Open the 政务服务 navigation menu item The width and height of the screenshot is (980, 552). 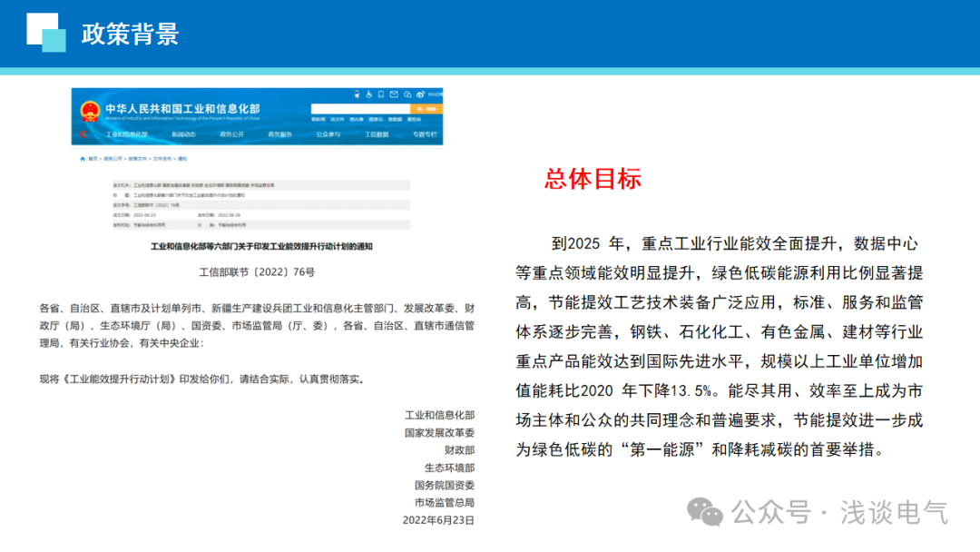[280, 134]
